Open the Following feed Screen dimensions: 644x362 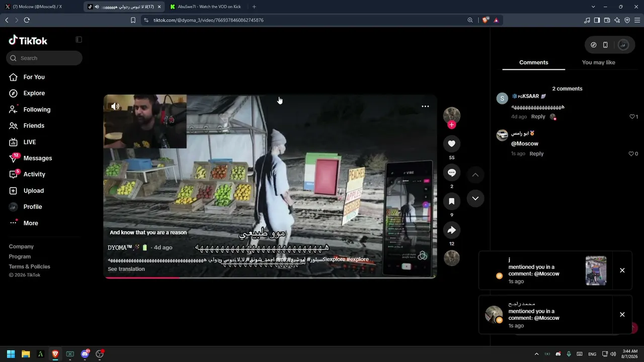(37, 110)
